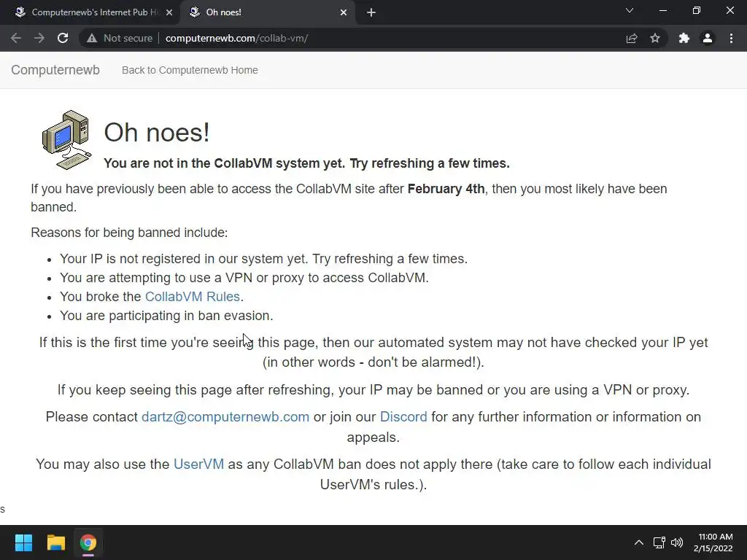
Task: Bookmark this page with the star icon
Action: [x=655, y=38]
